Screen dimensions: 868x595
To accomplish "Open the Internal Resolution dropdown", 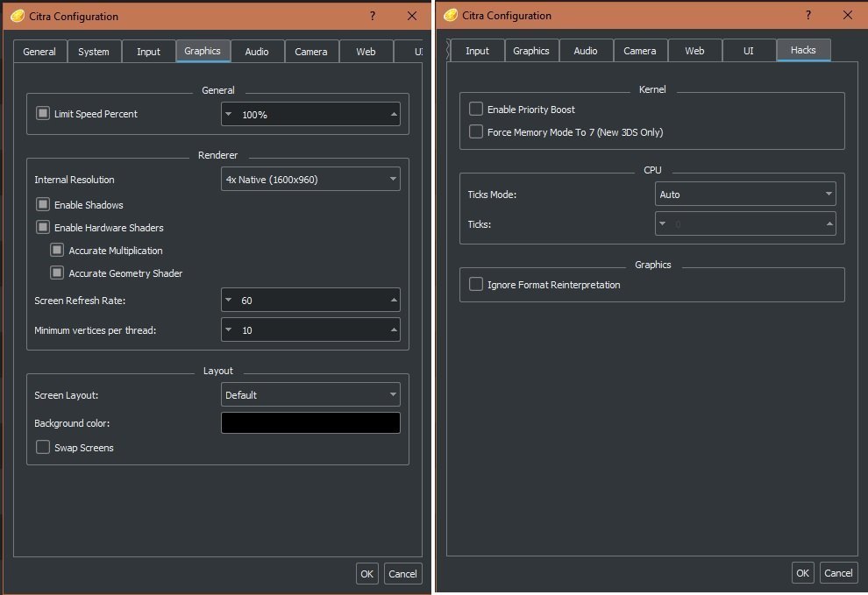I will [x=310, y=180].
